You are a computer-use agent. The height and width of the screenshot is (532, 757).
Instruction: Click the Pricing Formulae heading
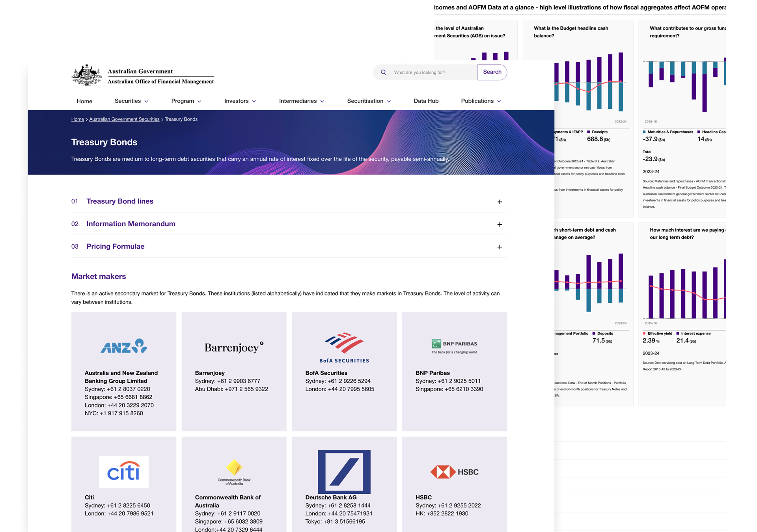pos(116,246)
